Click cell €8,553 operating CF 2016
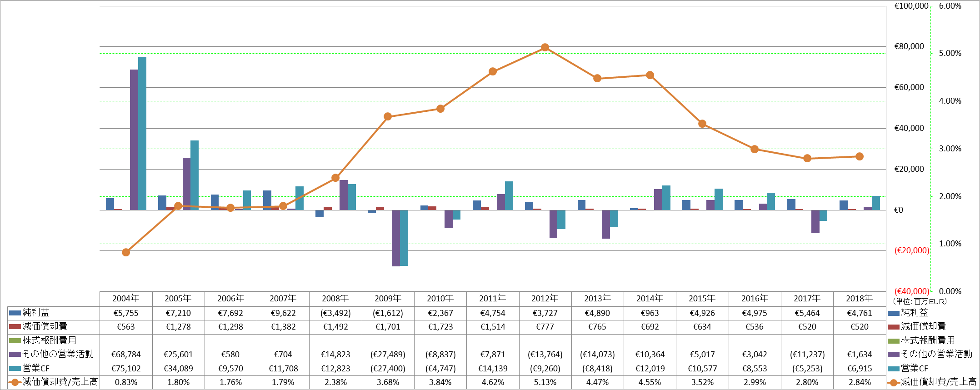 click(x=755, y=369)
